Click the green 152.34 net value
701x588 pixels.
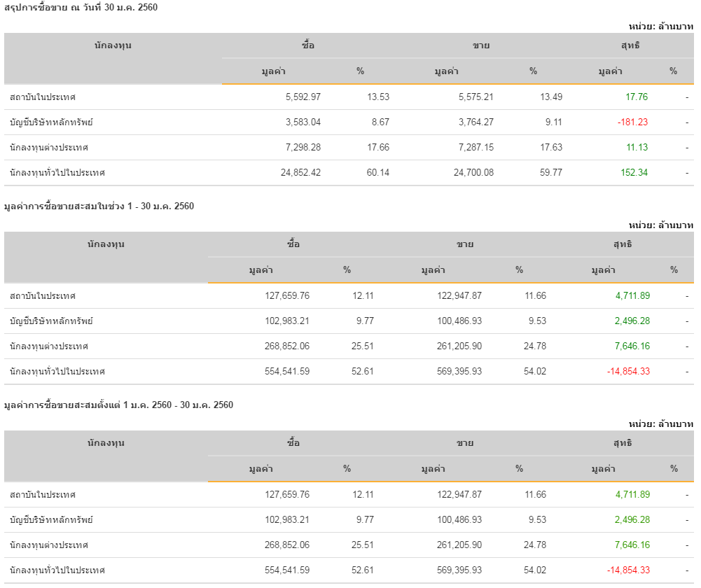634,173
